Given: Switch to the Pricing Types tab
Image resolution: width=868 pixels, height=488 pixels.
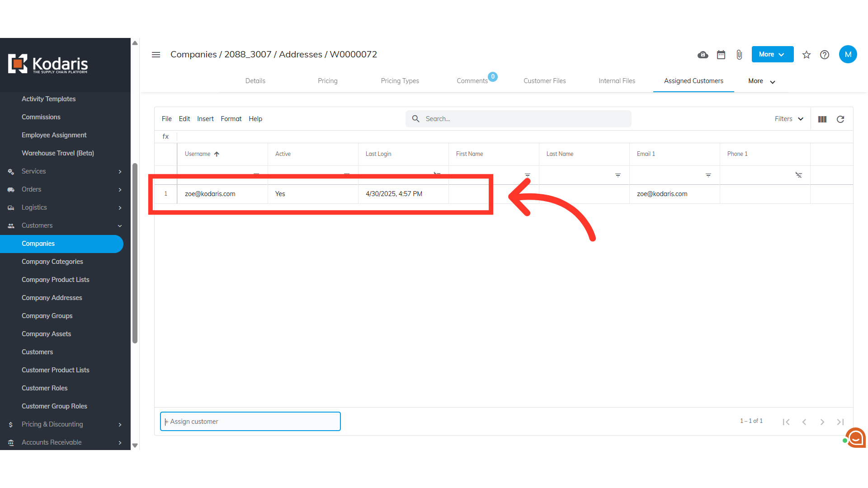Looking at the screenshot, I should [400, 81].
